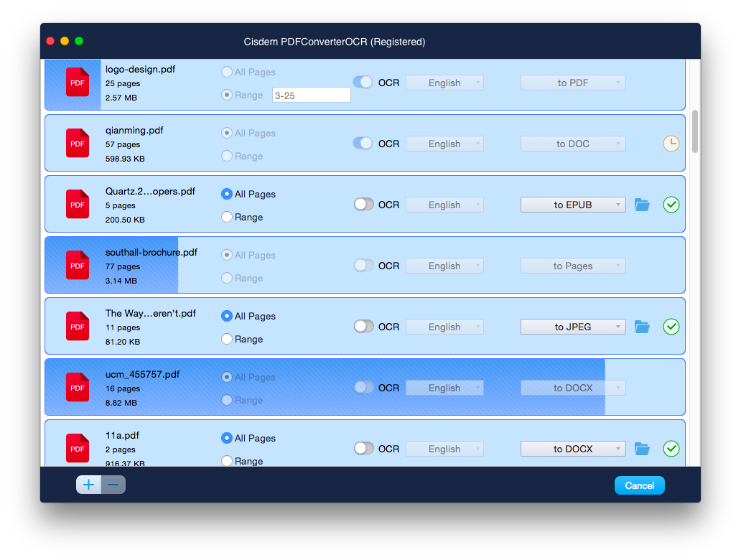The image size is (741, 560).
Task: Click green checkmark on The Way...eren't.pdf row
Action: tap(671, 327)
